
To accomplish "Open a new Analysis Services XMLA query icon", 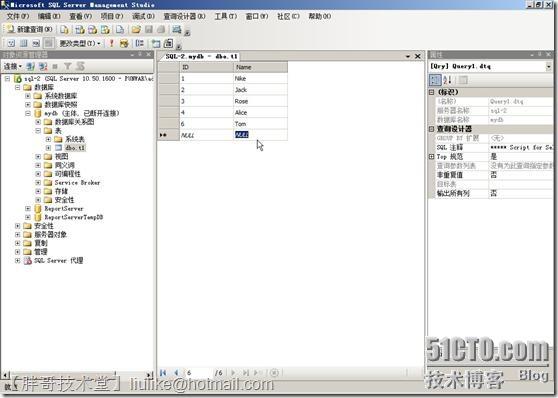I will tap(105, 30).
